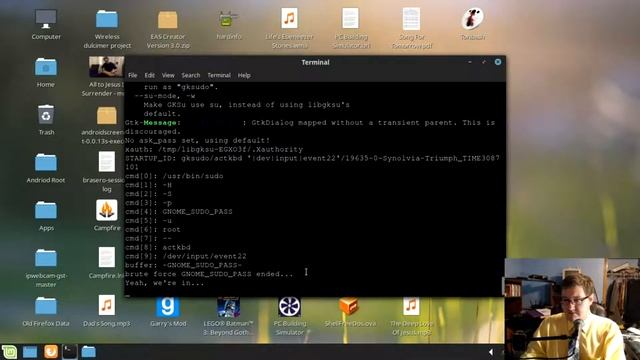Screen dimensions: 640x360
Task: Open the Linux Mint start menu
Action: click(9, 352)
